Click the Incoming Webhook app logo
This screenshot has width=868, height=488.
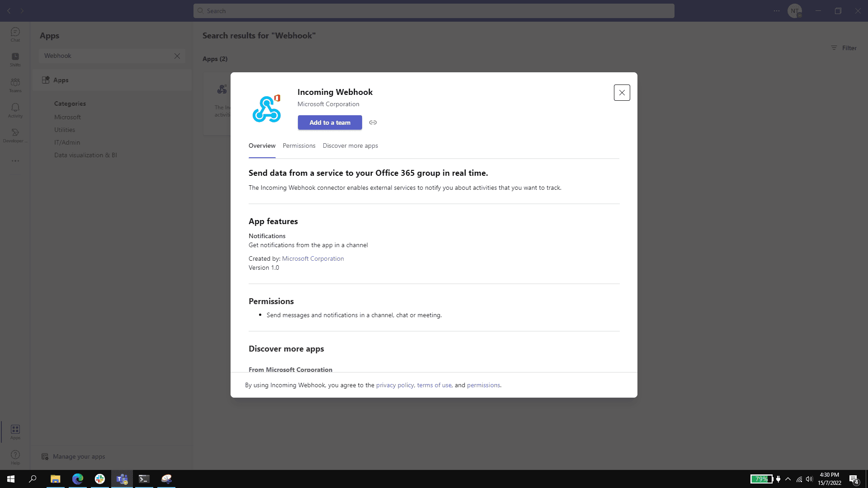coord(267,109)
